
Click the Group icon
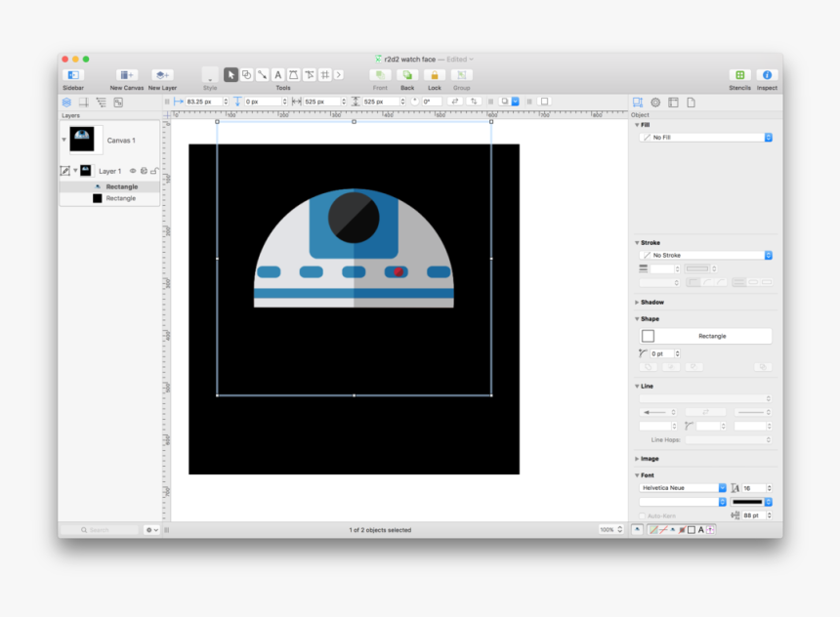[x=461, y=75]
